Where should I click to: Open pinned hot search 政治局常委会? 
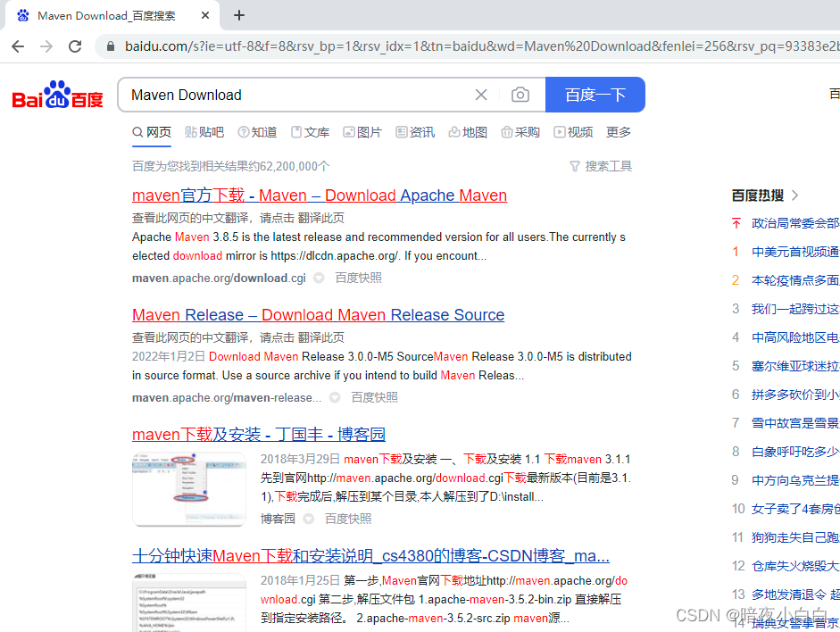click(795, 223)
